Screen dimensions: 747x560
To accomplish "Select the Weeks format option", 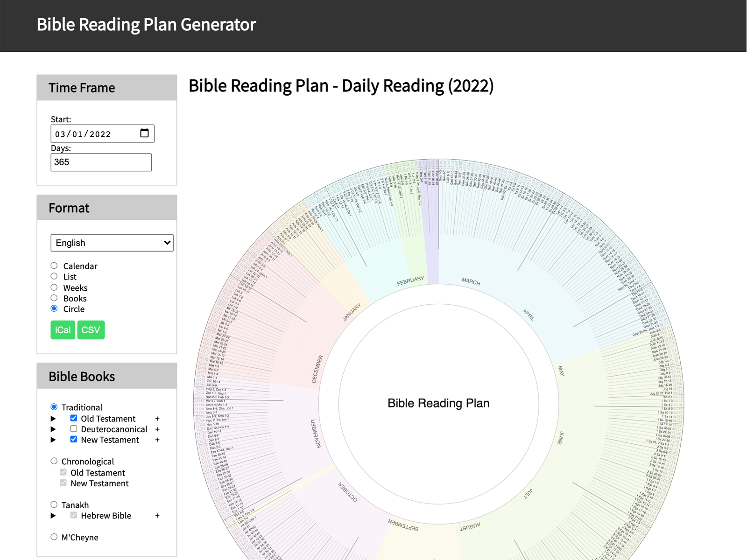I will coord(54,287).
